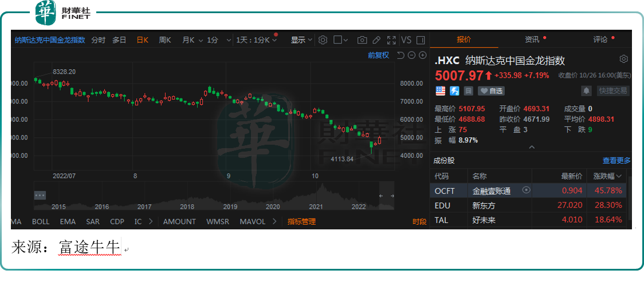Select 周K weekly candlestick view
644x282 pixels.
pos(164,40)
